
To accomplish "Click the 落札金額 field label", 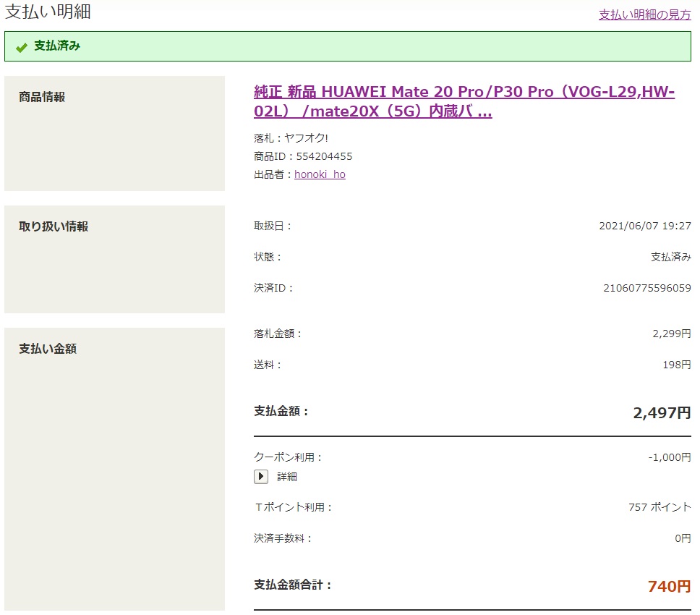I will [x=278, y=334].
